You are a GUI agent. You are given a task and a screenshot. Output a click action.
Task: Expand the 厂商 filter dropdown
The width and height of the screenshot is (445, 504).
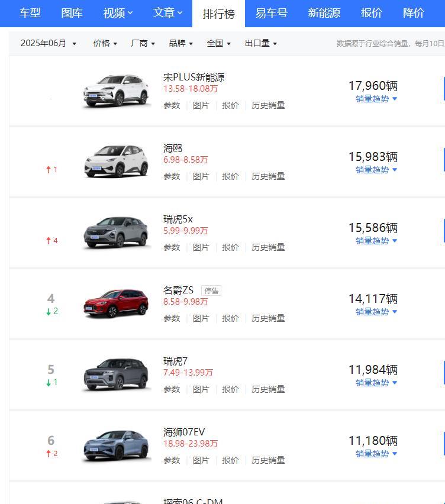coord(143,43)
